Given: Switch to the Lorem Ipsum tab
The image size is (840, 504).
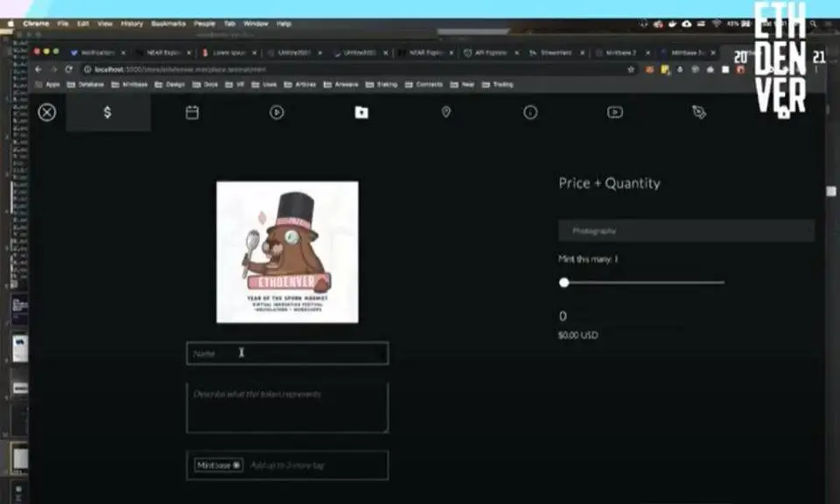Looking at the screenshot, I should pyautogui.click(x=227, y=53).
